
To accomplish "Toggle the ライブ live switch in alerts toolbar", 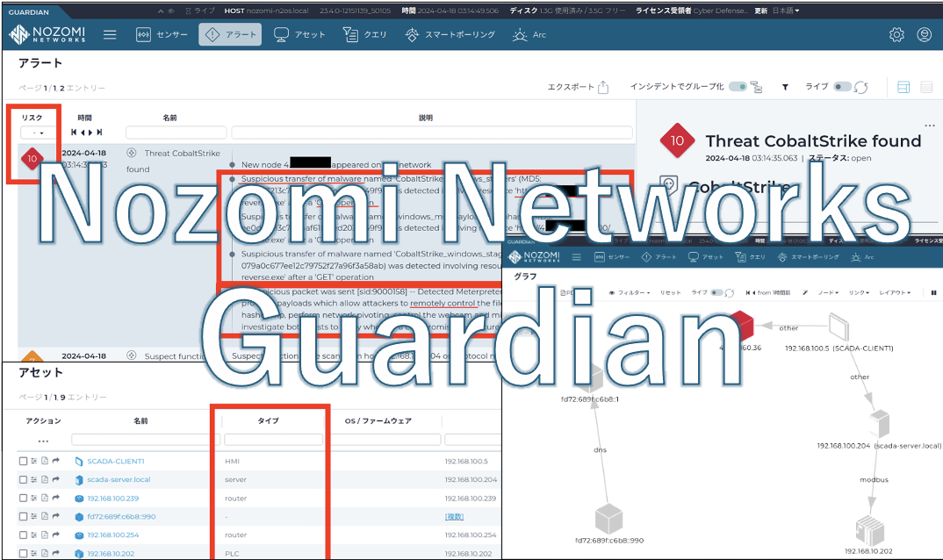I will 842,87.
